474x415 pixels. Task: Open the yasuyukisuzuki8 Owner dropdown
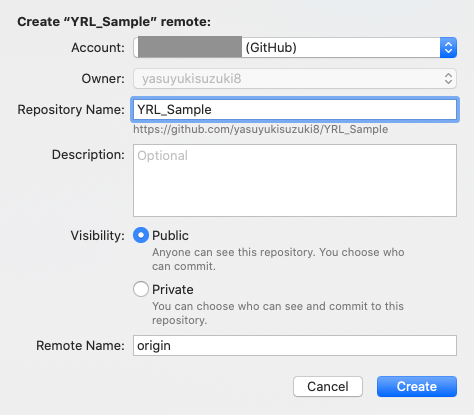pos(295,79)
